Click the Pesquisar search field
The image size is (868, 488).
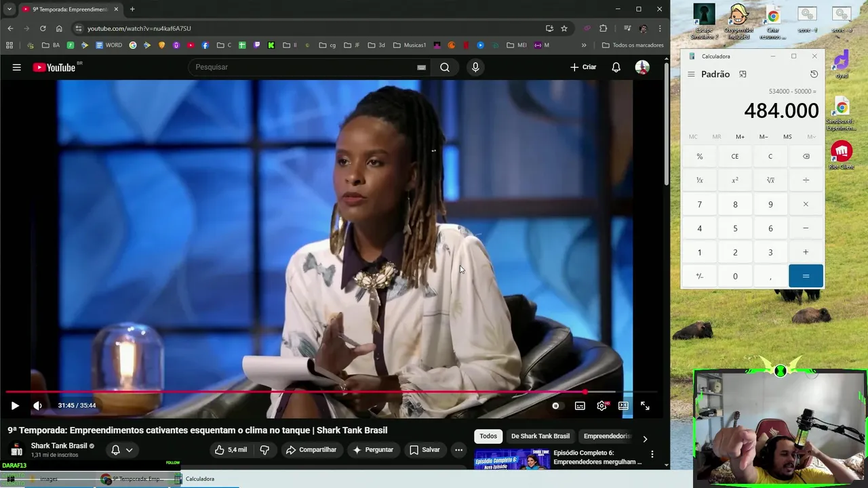(302, 67)
